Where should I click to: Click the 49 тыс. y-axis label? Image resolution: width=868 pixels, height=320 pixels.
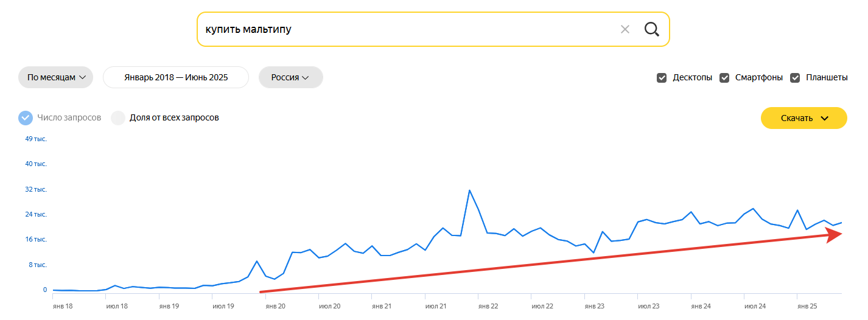coord(36,139)
